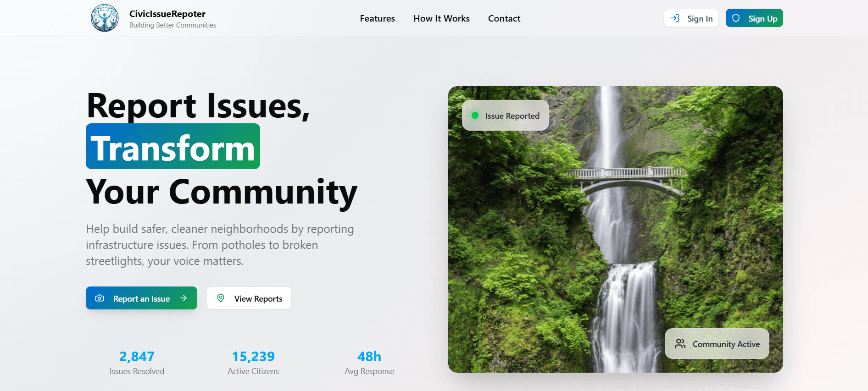Click the CivicIssueRepoter tree logo

click(105, 18)
